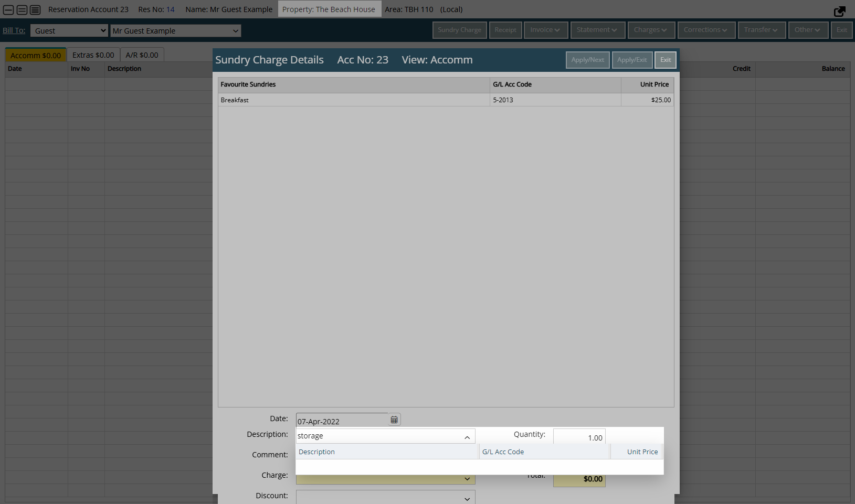The width and height of the screenshot is (855, 504).
Task: Click the Unit Price header in favourites
Action: 647,84
